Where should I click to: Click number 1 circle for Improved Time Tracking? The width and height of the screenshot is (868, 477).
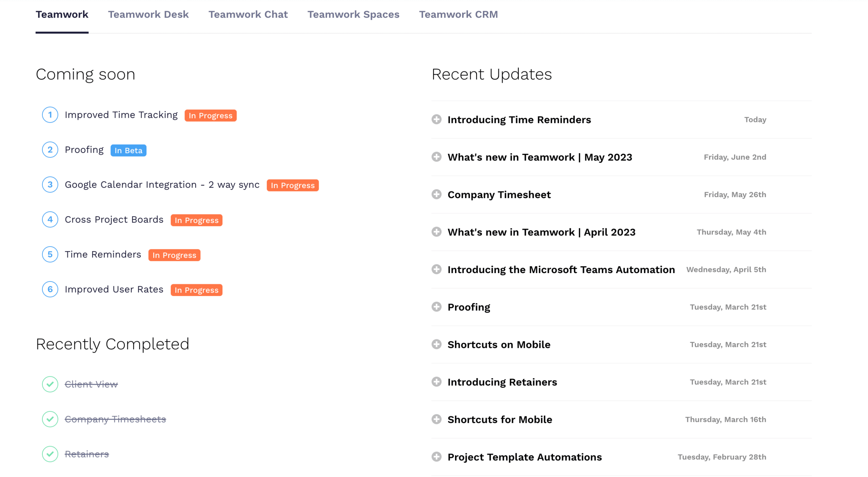click(x=50, y=115)
